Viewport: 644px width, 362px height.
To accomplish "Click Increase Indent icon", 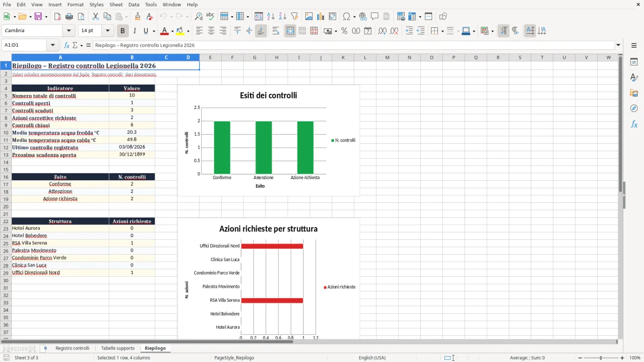I will tap(409, 31).
